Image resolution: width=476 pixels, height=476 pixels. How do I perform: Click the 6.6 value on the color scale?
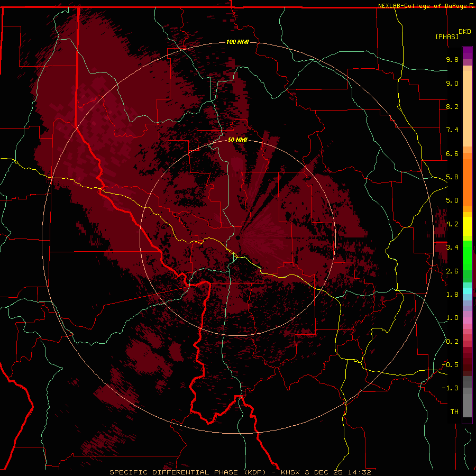(x=452, y=153)
